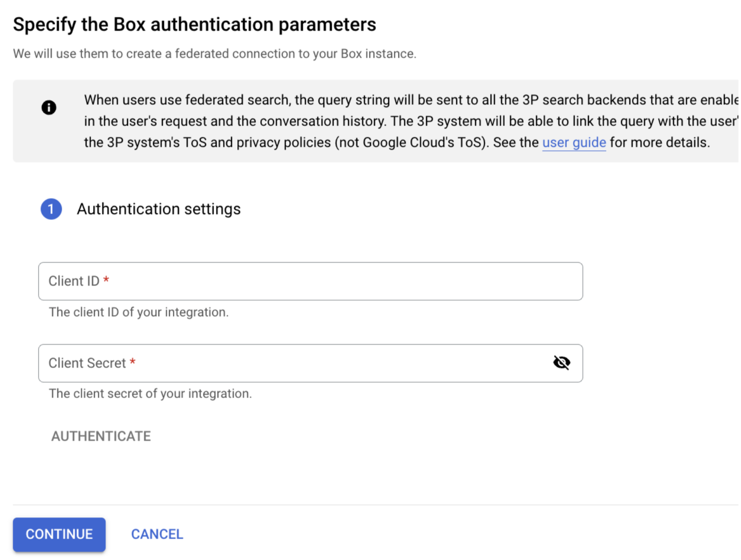Click CANCEL to abandon the setup

157,534
